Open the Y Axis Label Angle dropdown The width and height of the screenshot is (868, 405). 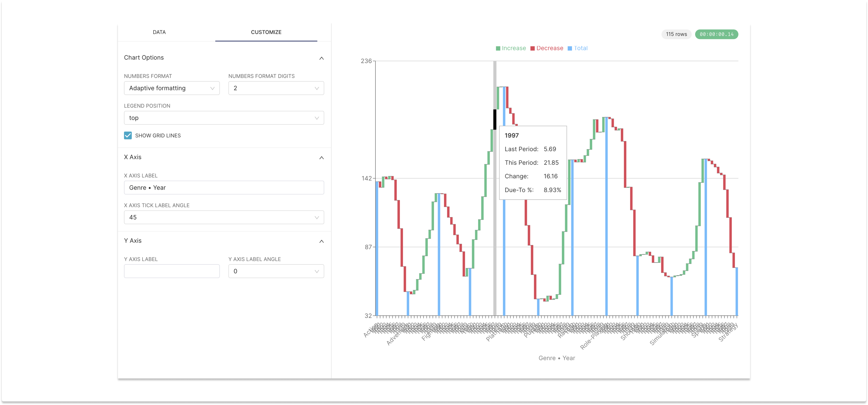click(x=276, y=271)
